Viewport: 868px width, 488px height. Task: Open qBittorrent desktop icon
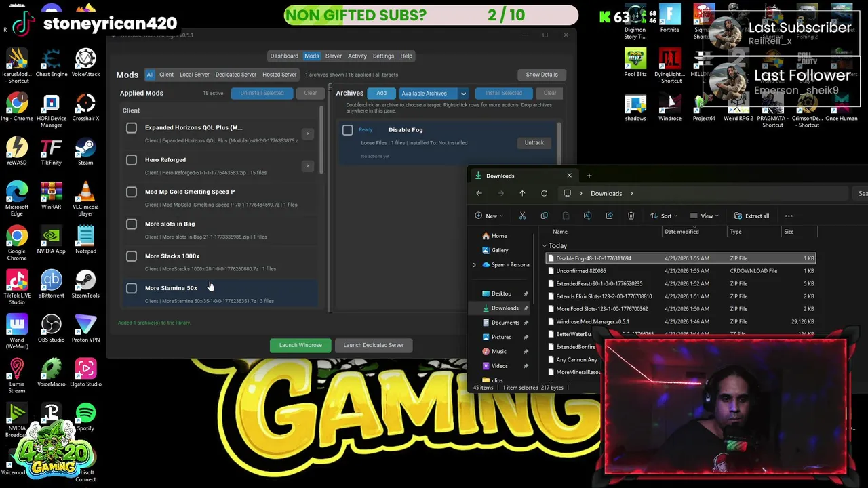[x=51, y=284]
